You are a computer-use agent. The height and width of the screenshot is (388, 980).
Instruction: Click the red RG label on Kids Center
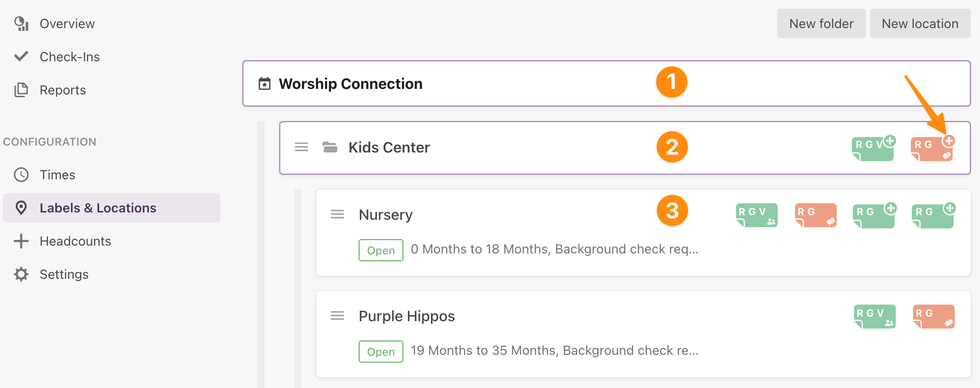coord(932,149)
